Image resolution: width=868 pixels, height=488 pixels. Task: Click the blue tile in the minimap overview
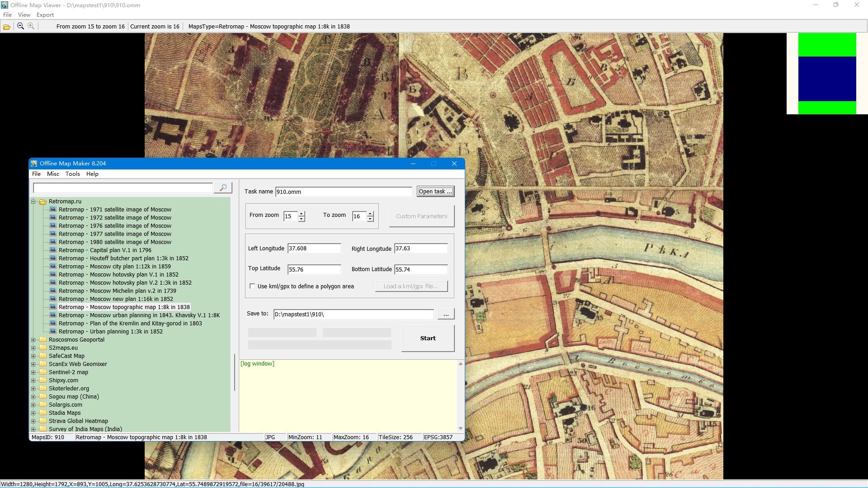[x=827, y=79]
